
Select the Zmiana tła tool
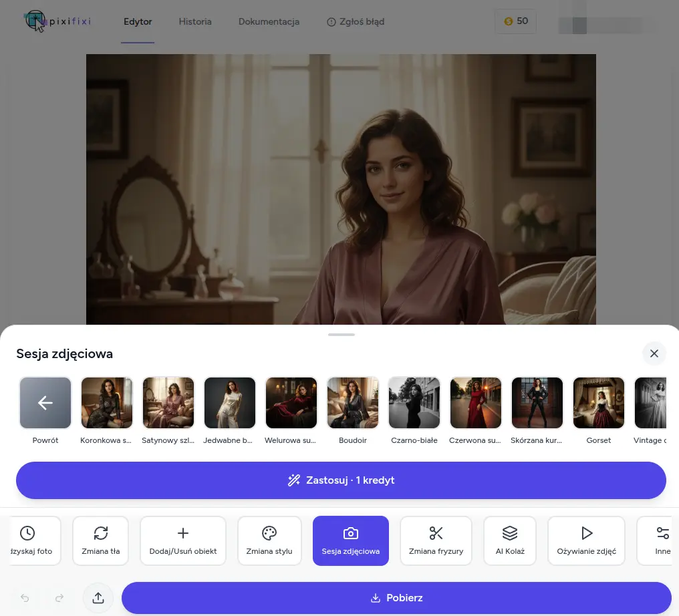pyautogui.click(x=100, y=541)
